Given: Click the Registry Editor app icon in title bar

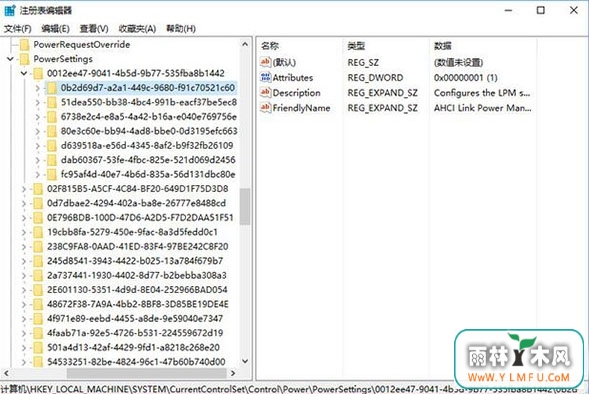Looking at the screenshot, I should [x=9, y=10].
